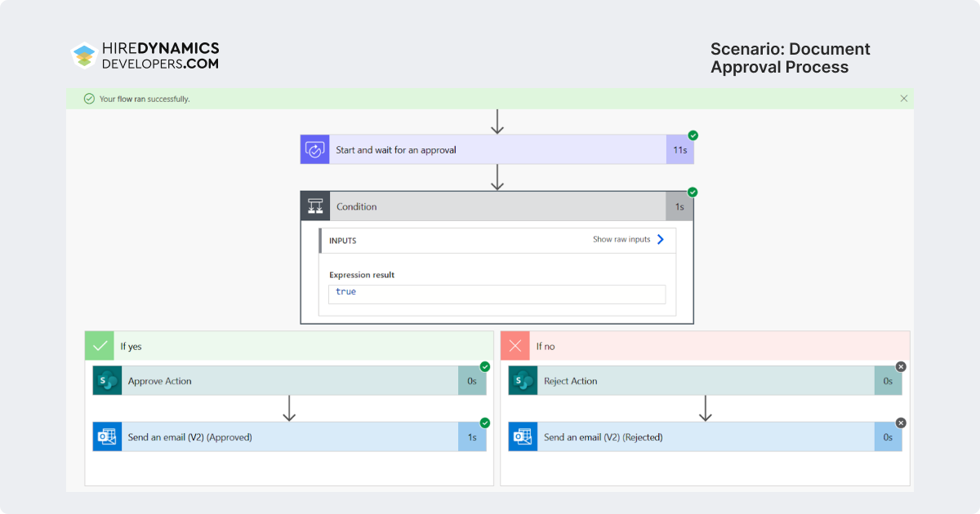Viewport: 980px width, 514px height.
Task: Click the Outlook icon on the Rejected email step
Action: click(523, 437)
